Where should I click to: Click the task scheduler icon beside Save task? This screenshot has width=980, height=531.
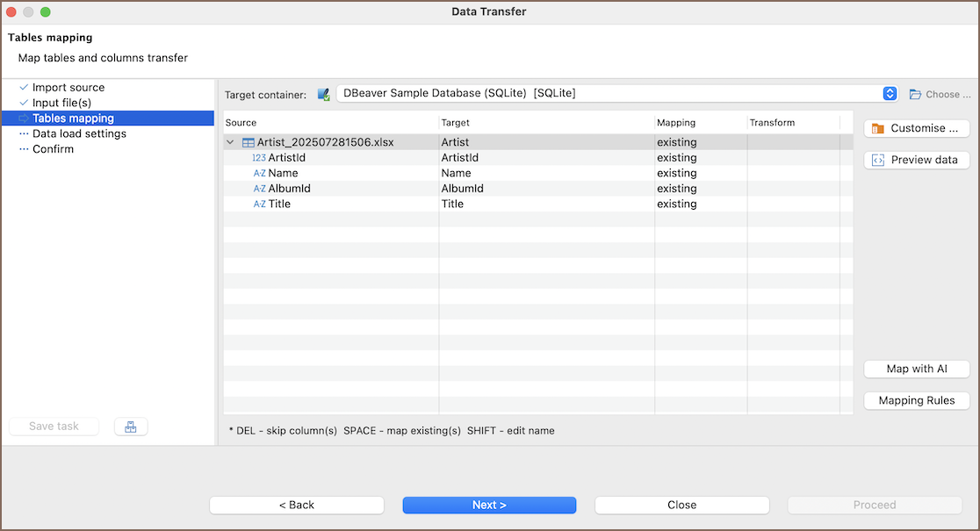(x=131, y=427)
